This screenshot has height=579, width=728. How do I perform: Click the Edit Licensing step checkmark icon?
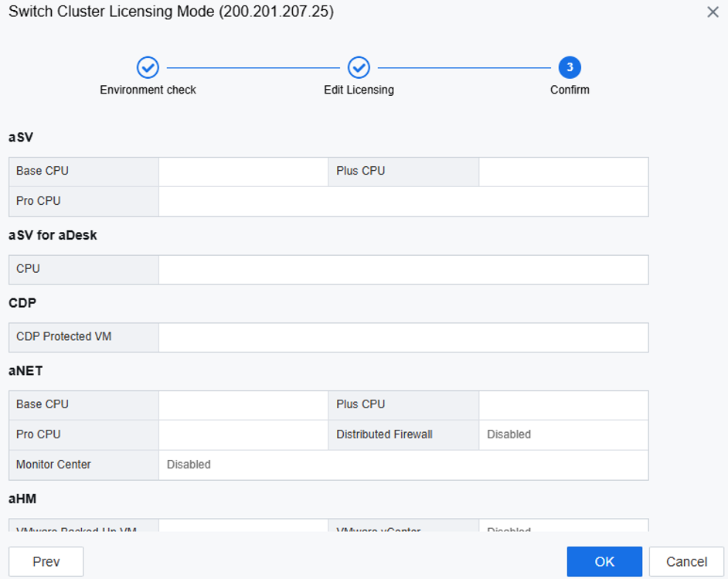coord(359,68)
